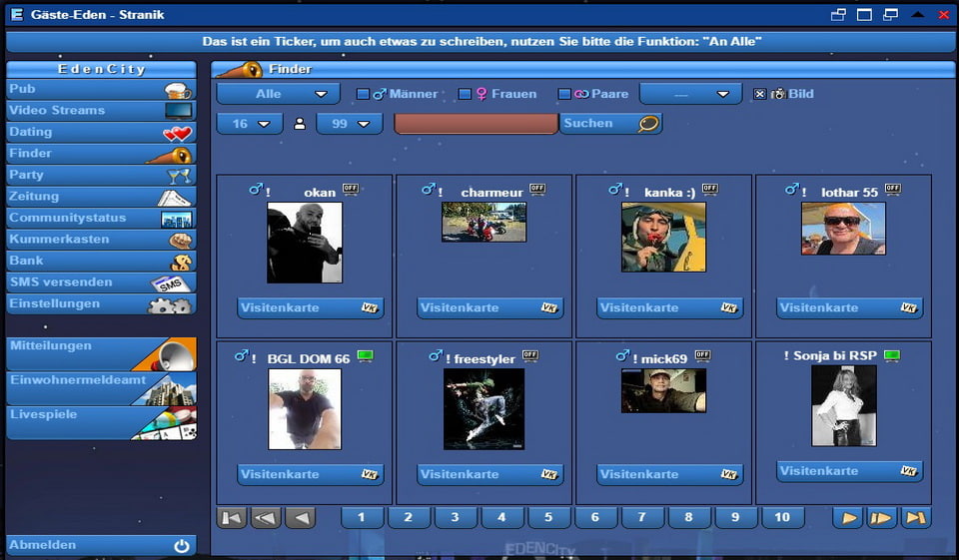Select Kummerkasten in the sidebar menu
Image resolution: width=959 pixels, height=560 pixels.
coord(100,240)
